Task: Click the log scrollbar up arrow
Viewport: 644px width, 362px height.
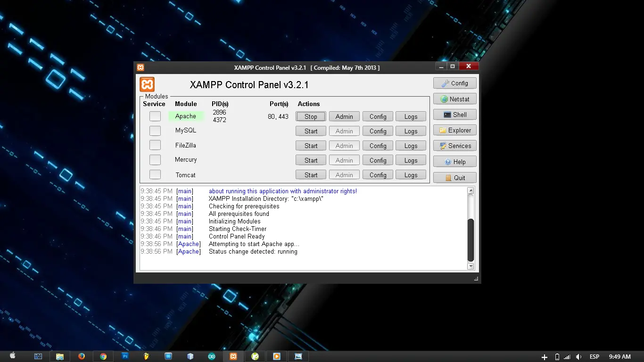Action: click(x=470, y=191)
